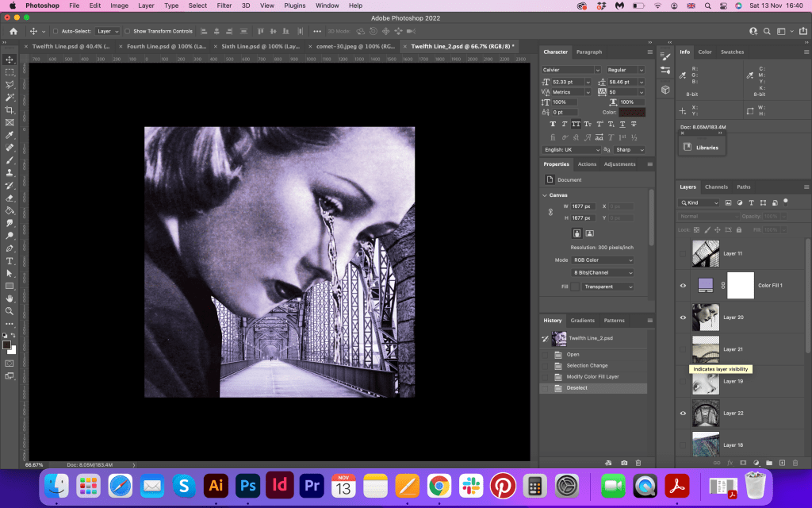Enable the Auto-Select checkbox
The height and width of the screenshot is (508, 812).
[x=56, y=31]
